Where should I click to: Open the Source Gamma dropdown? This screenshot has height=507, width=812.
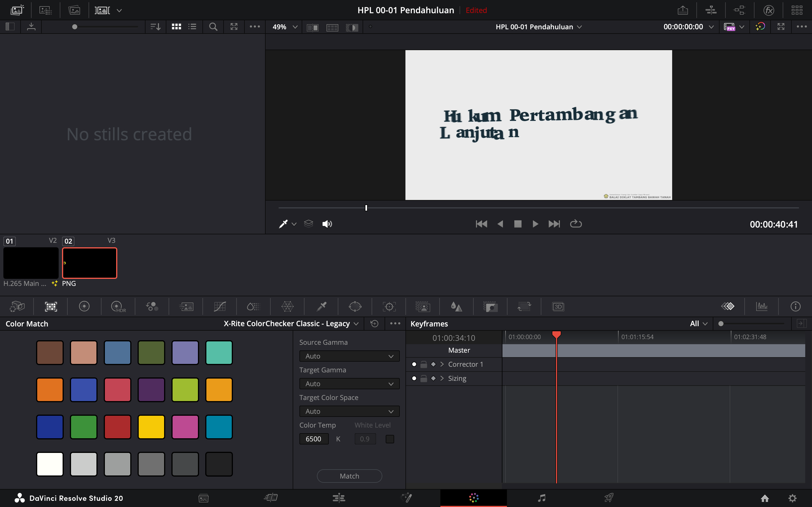point(349,356)
